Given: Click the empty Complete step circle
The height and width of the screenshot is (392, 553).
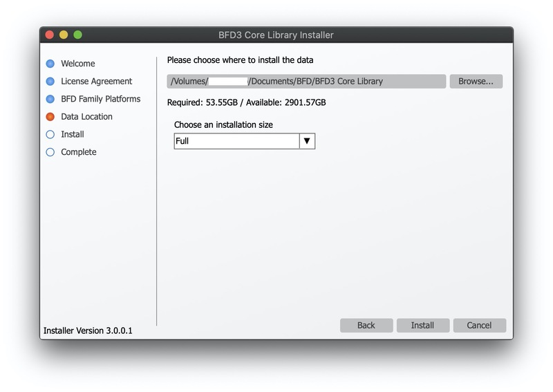Looking at the screenshot, I should click(50, 152).
